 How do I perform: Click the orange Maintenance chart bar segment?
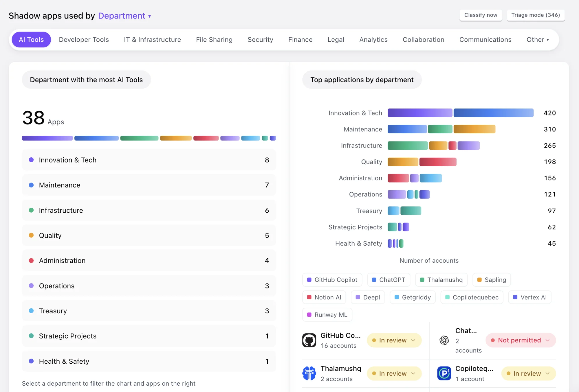(474, 129)
